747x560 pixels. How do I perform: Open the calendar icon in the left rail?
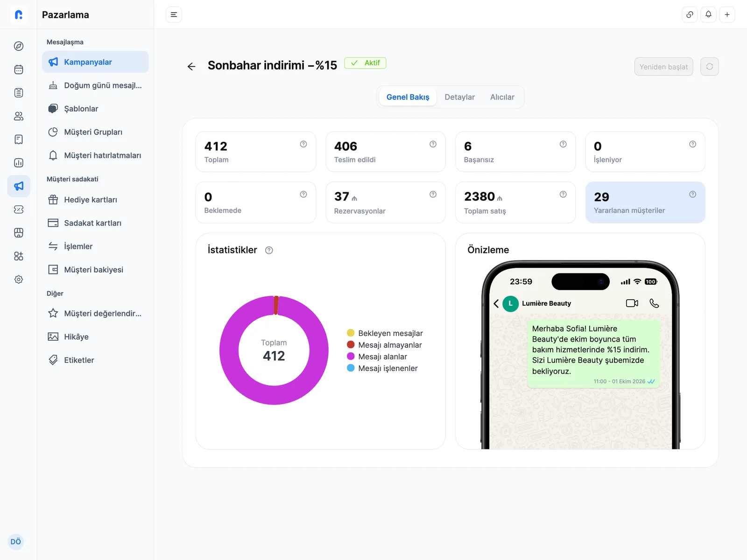pos(19,70)
